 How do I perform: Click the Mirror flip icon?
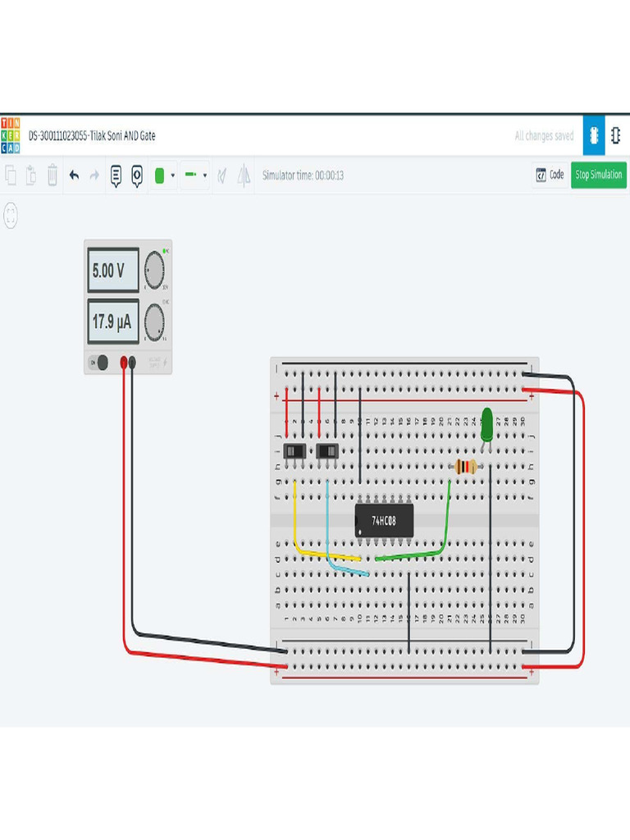coord(244,176)
